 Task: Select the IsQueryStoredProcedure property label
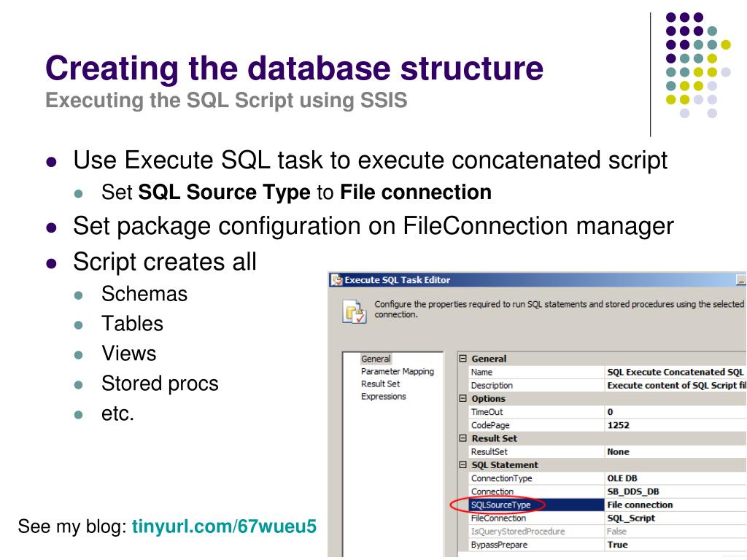(517, 532)
